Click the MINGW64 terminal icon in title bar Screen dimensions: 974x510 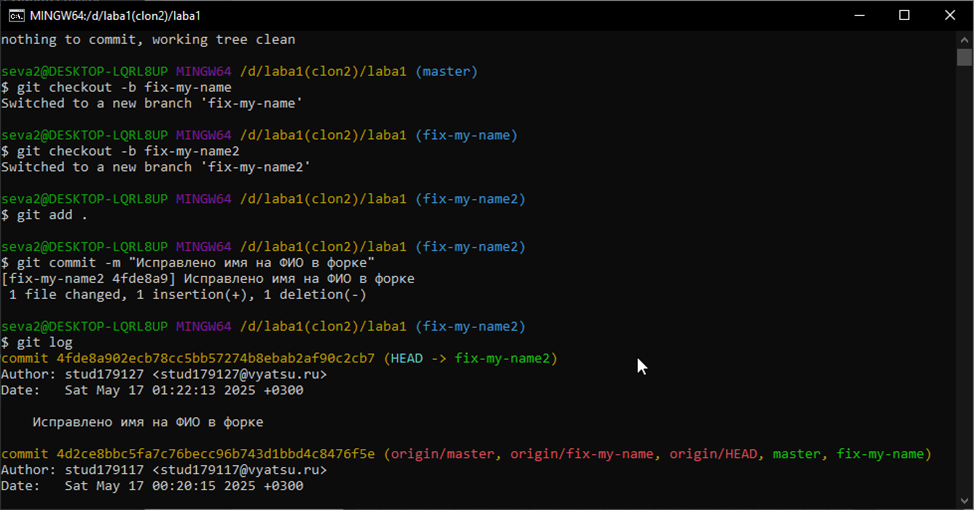[x=14, y=15]
